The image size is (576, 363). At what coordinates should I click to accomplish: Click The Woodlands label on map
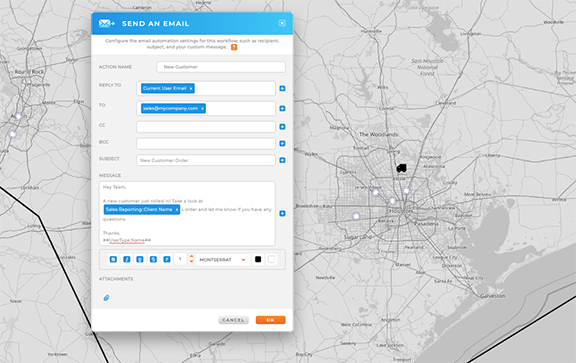[x=378, y=134]
